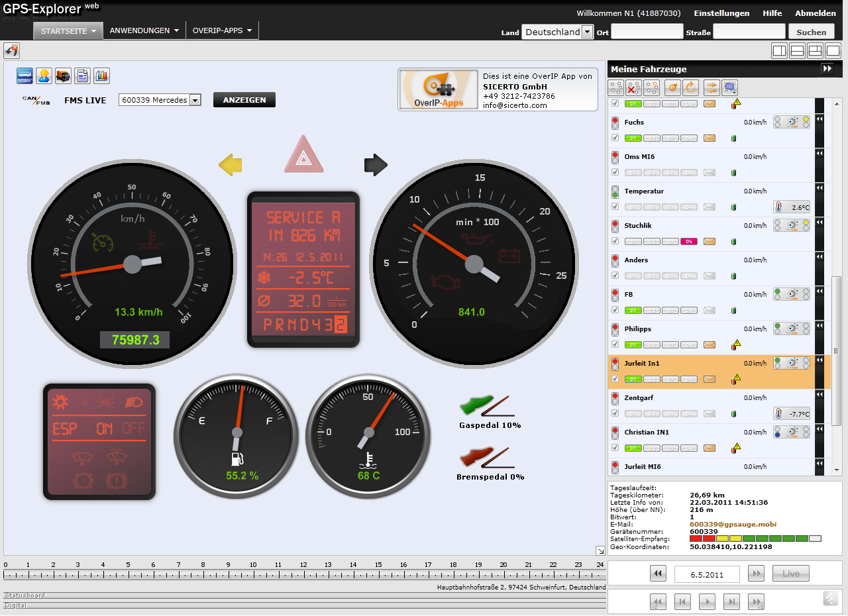Open the 600339 Mercedes vehicle dropdown
The height and width of the screenshot is (616, 848).
point(195,100)
